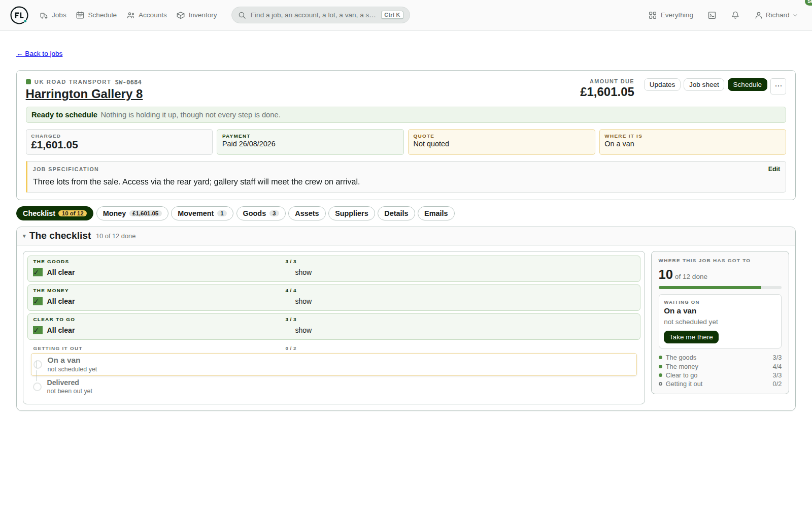Click the green Schedule button

[748, 85]
